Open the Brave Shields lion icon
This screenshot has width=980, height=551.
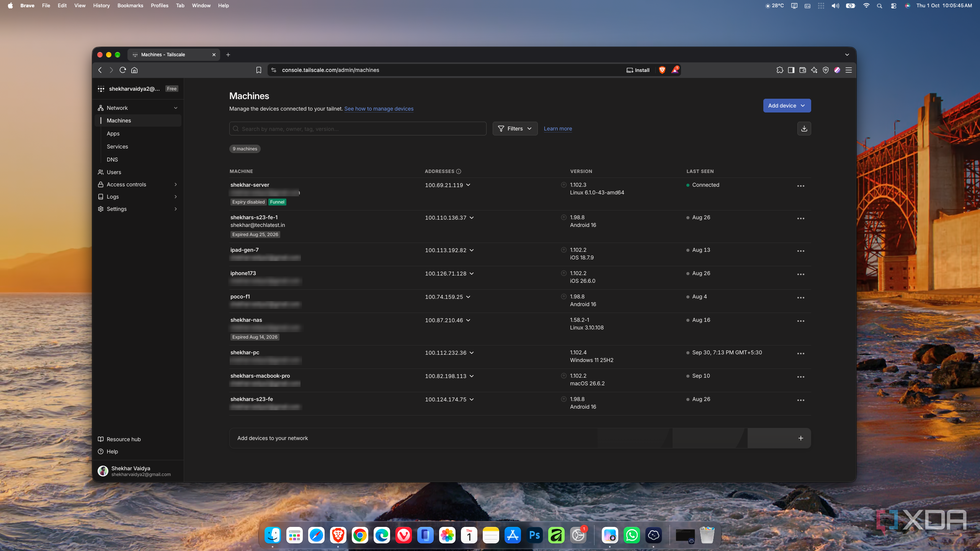[662, 70]
